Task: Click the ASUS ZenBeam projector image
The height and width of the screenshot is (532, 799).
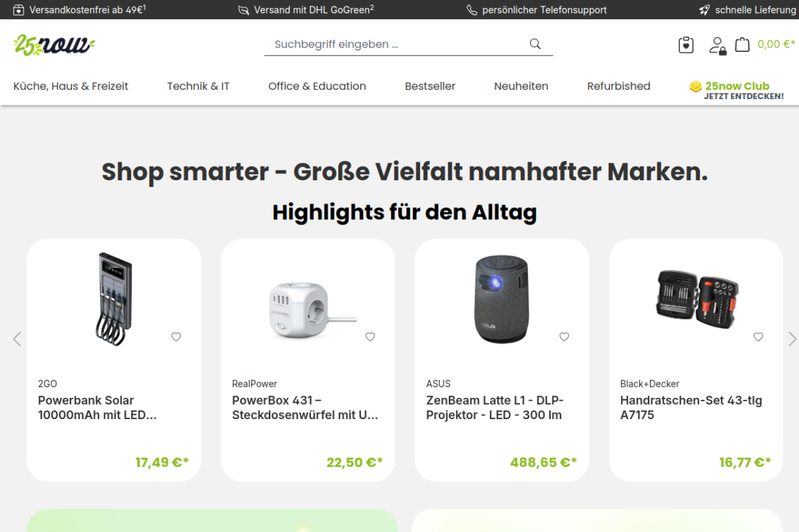Action: pos(502,298)
